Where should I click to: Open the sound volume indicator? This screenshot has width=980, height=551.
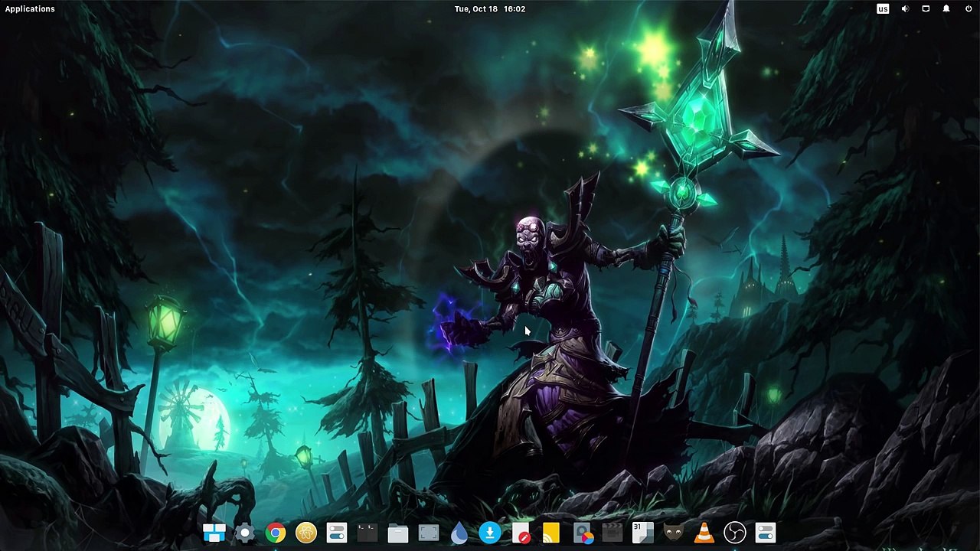tap(905, 9)
